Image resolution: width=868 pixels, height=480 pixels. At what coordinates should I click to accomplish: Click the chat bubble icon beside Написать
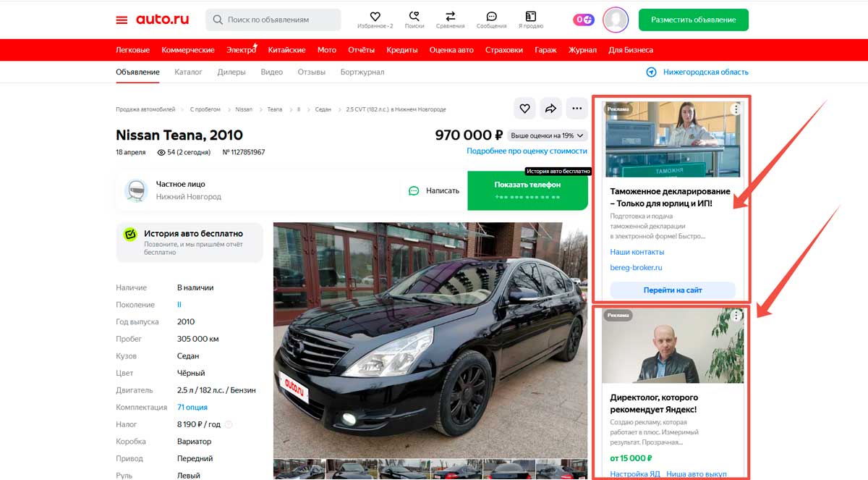[414, 191]
